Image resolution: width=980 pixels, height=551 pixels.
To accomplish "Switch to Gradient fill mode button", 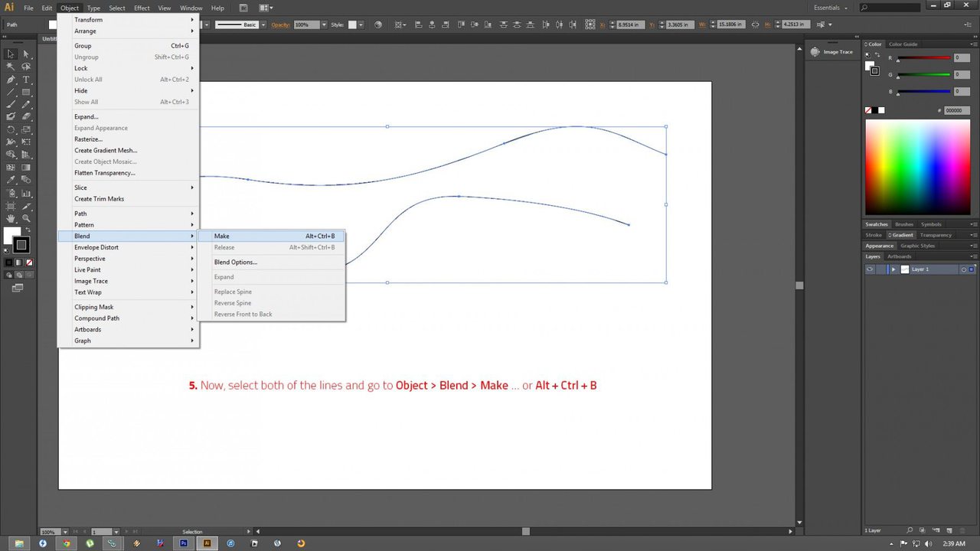I will pos(19,262).
